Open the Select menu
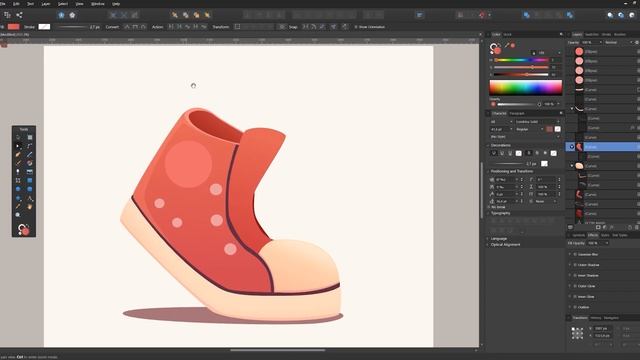The height and width of the screenshot is (360, 640). (x=62, y=4)
